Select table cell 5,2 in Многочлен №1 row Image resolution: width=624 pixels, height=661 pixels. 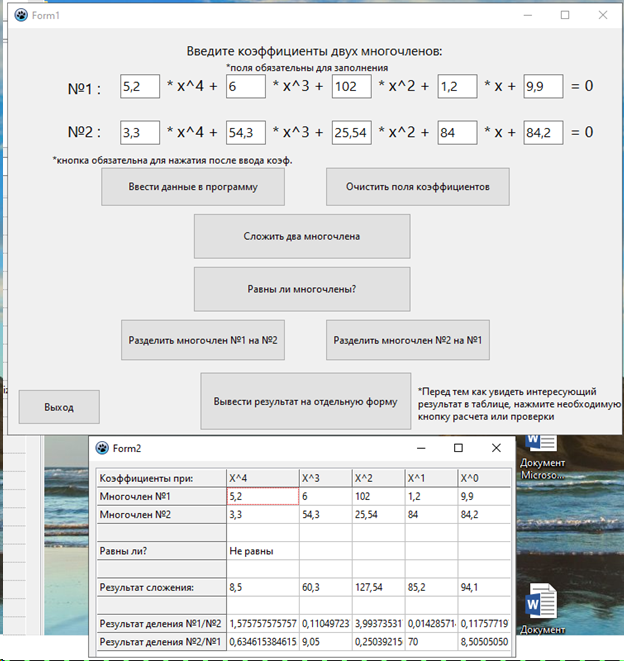[x=263, y=497]
